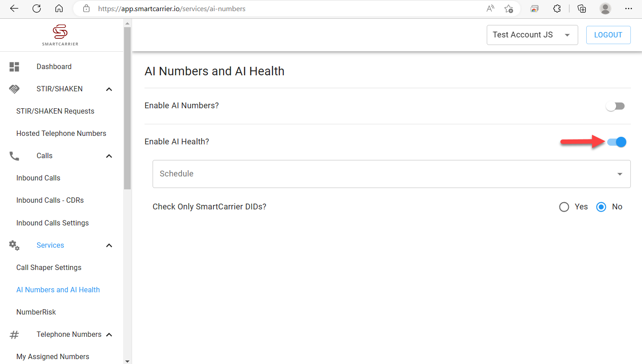This screenshot has width=642, height=364.
Task: Open browser settings and more menu
Action: 629,8
